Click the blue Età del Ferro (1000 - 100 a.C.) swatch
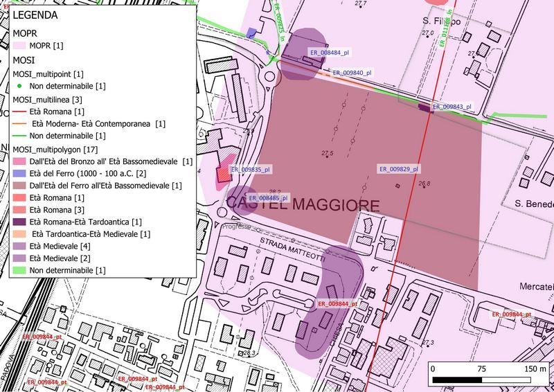The width and height of the screenshot is (554, 392). pyautogui.click(x=21, y=173)
